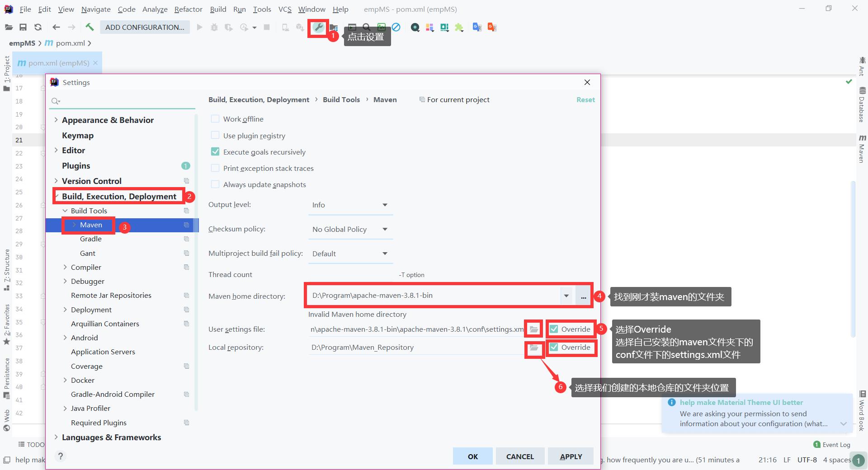
Task: Open Maven home directory dropdown arrow
Action: point(566,296)
